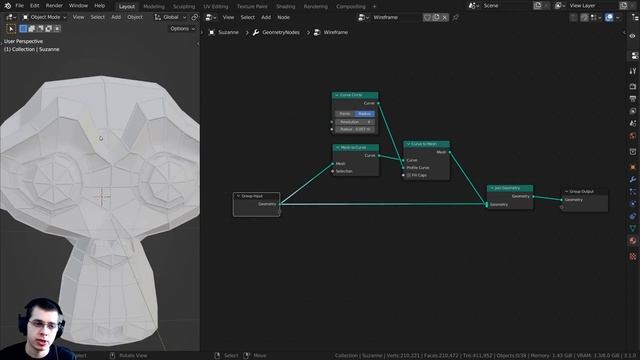Switch to the Layout workspace tab
This screenshot has width=640, height=360.
pyautogui.click(x=127, y=7)
